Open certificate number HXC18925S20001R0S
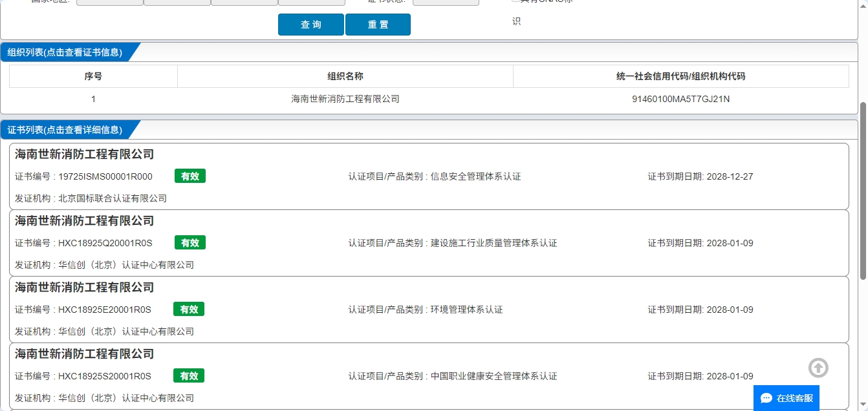The width and height of the screenshot is (868, 411). click(x=105, y=376)
